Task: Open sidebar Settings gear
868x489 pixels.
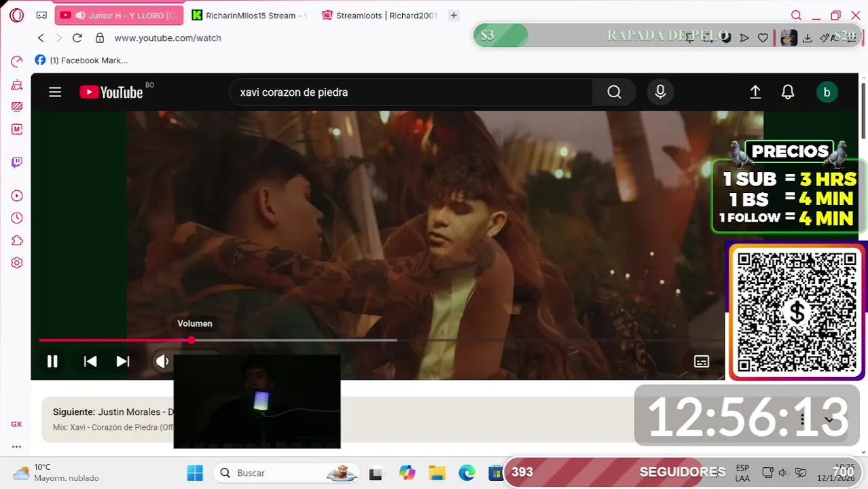Action: (x=17, y=263)
